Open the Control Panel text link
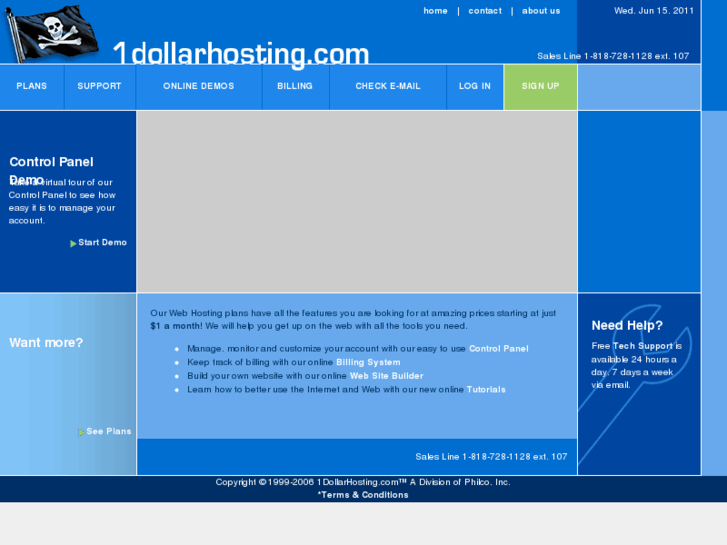727x545 pixels. pyautogui.click(x=498, y=349)
